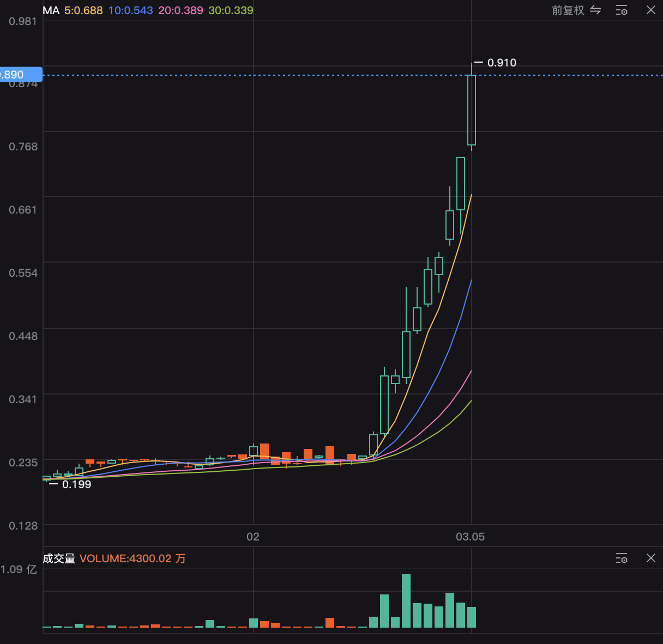663x644 pixels.
Task: Click the latest candlestick at 03.05
Action: pyautogui.click(x=472, y=110)
